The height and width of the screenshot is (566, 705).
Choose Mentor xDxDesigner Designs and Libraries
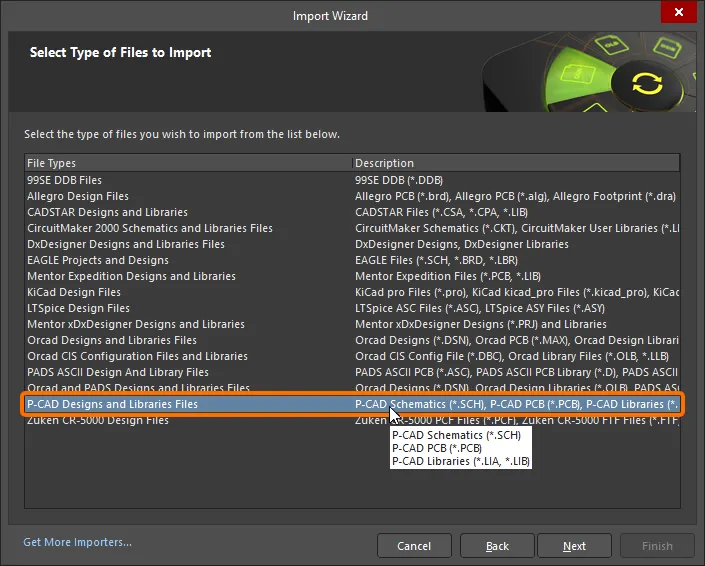tap(352, 324)
